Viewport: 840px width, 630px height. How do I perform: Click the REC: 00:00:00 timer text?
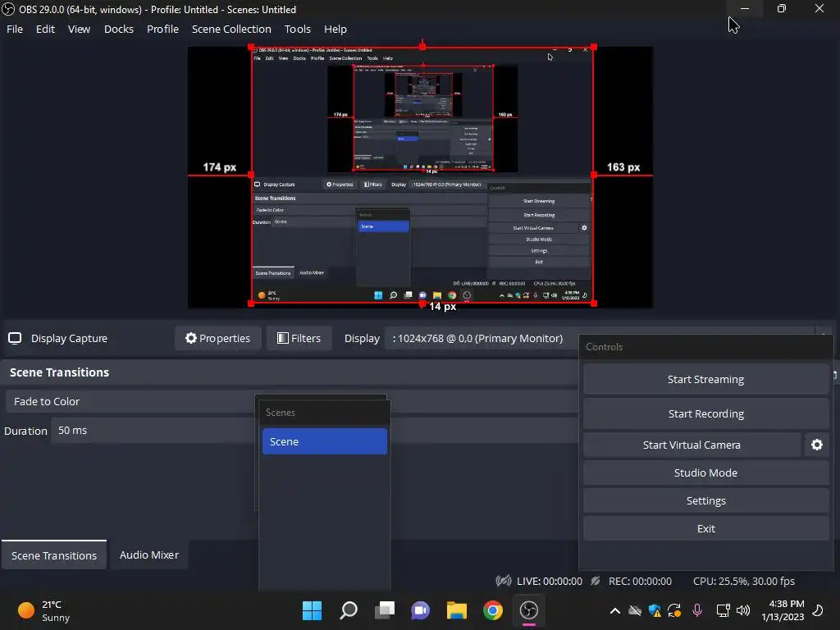[640, 581]
